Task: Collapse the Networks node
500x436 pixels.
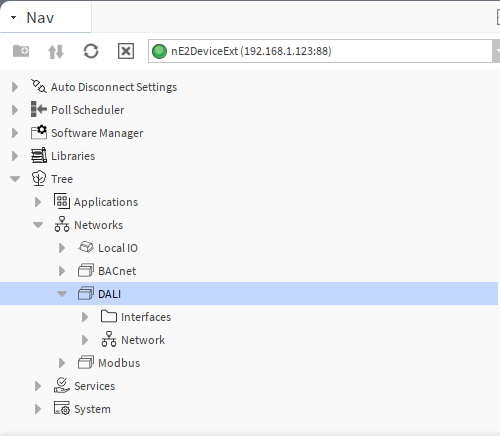Action: tap(38, 225)
